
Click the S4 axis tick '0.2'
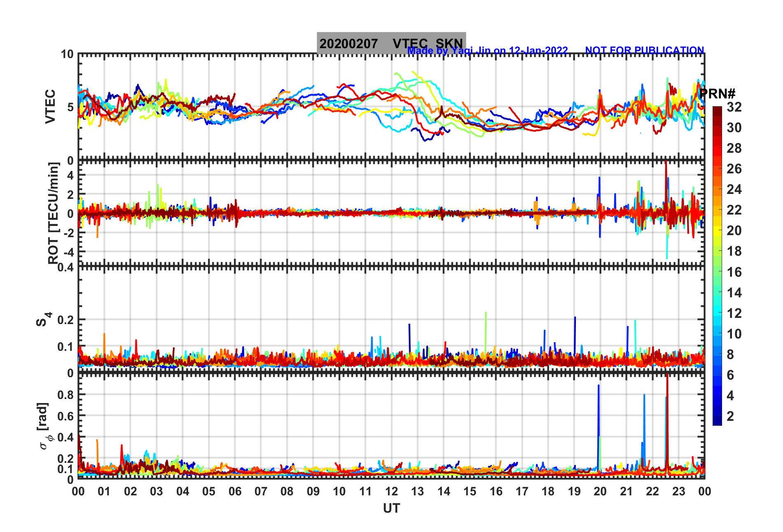click(65, 320)
